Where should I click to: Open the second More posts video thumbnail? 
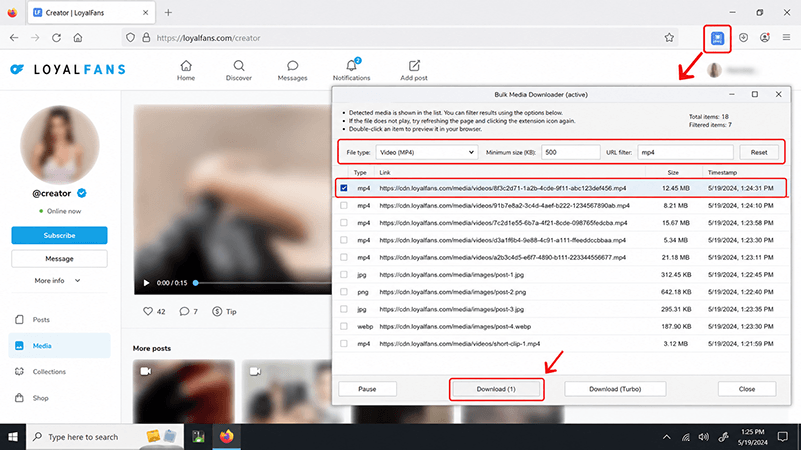click(x=287, y=391)
